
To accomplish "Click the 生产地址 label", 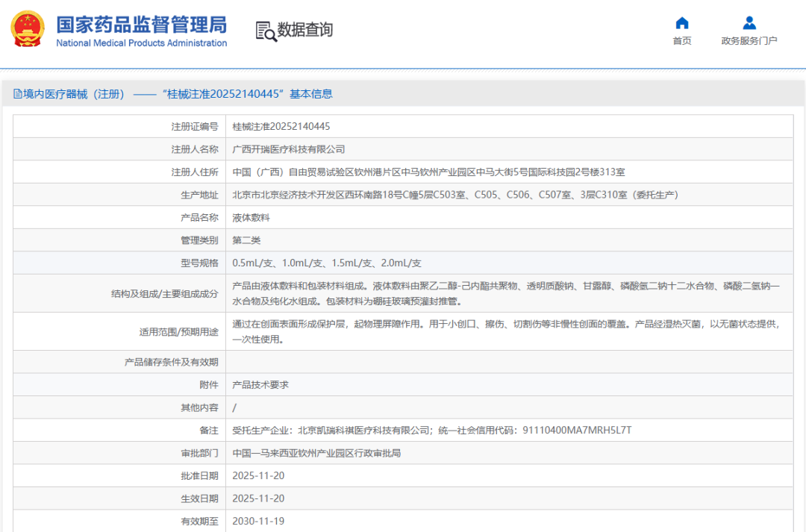I will [199, 195].
